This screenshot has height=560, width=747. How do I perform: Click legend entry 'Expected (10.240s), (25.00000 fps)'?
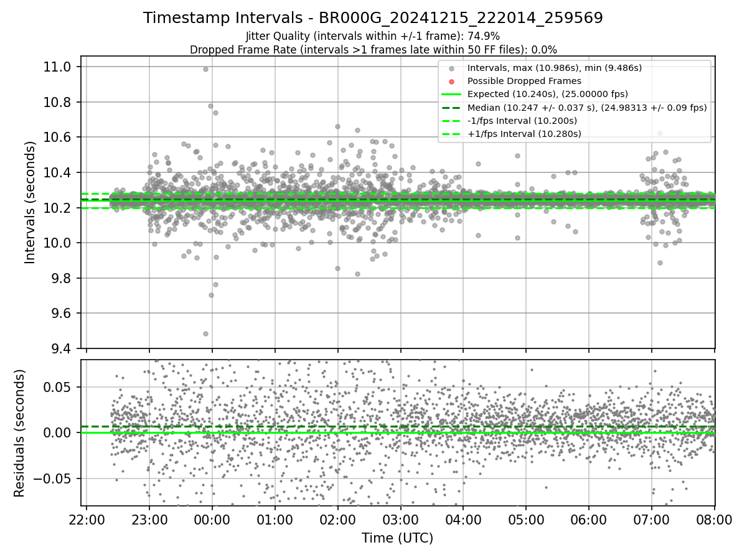(x=548, y=94)
